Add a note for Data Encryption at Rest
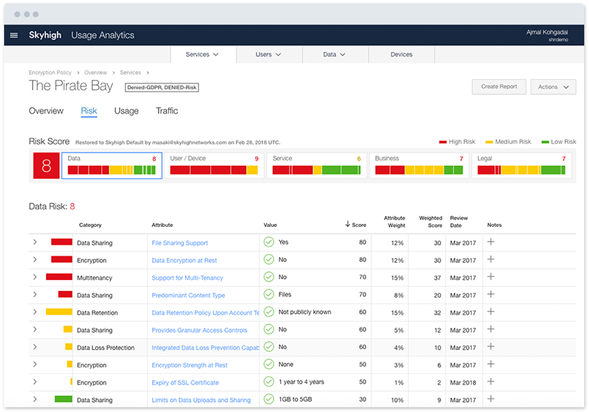Image resolution: width=589 pixels, height=412 pixels. pos(491,260)
